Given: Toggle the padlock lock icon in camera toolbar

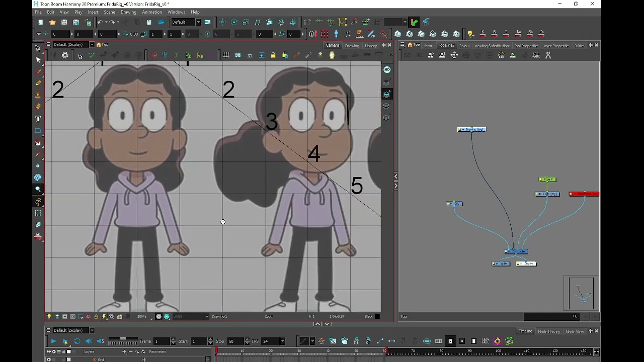Looking at the screenshot, I should [x=273, y=55].
